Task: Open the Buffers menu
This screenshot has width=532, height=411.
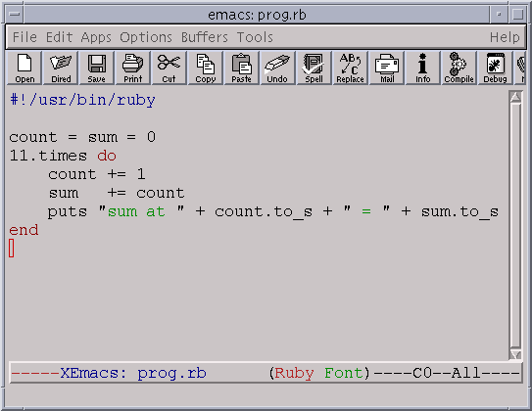Action: tap(205, 37)
